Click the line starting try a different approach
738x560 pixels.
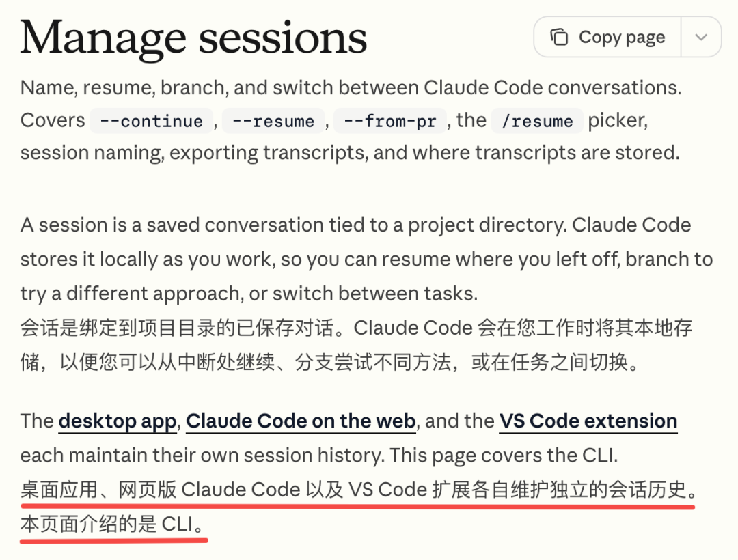pos(249,294)
